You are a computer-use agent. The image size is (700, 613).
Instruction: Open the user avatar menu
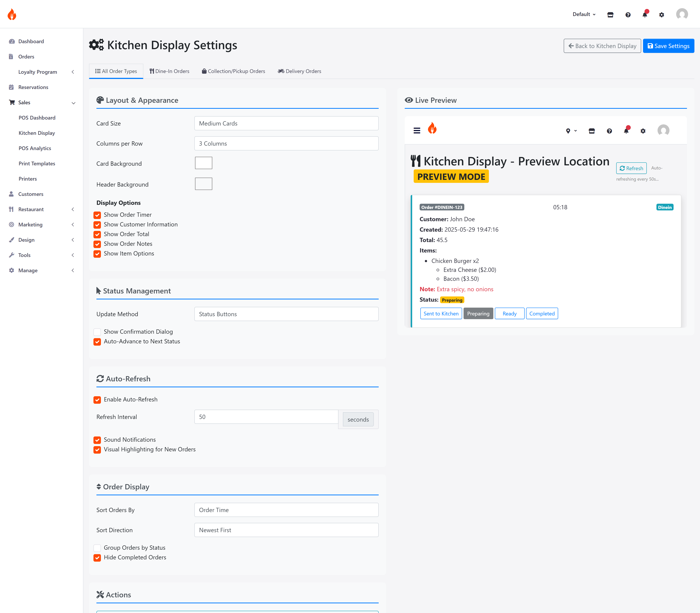[682, 14]
